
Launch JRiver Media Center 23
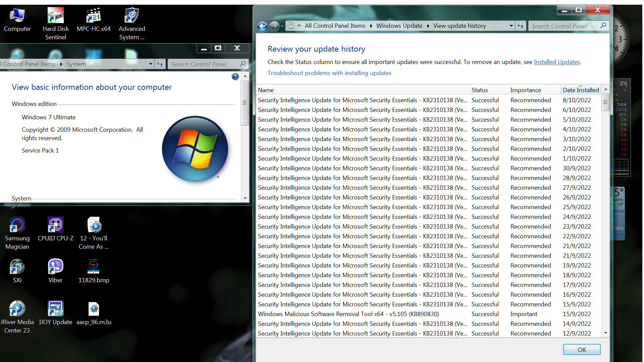pyautogui.click(x=17, y=317)
